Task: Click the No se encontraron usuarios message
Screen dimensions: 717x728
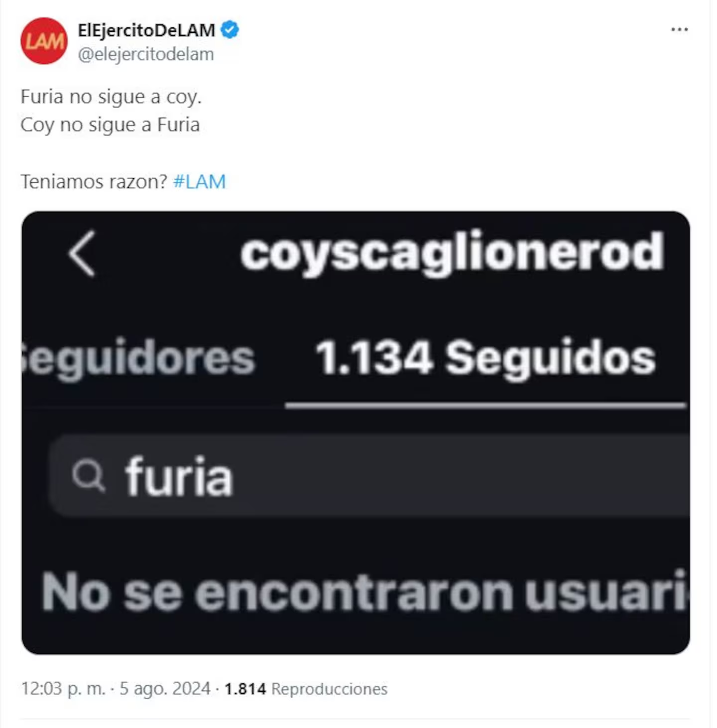Action: pyautogui.click(x=365, y=592)
